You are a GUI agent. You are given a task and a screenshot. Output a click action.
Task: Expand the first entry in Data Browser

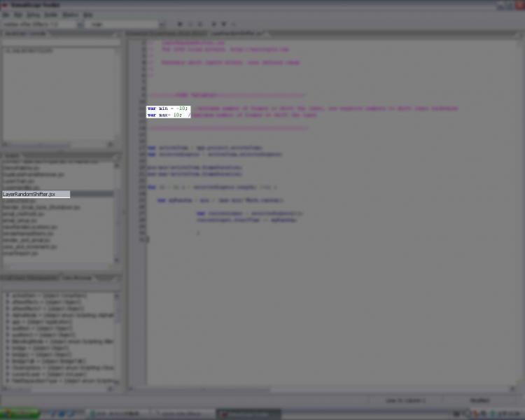point(7,296)
